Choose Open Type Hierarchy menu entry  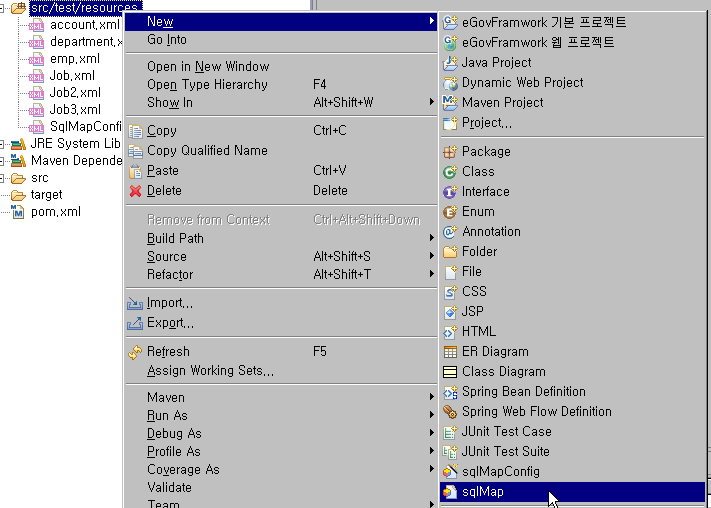(207, 85)
